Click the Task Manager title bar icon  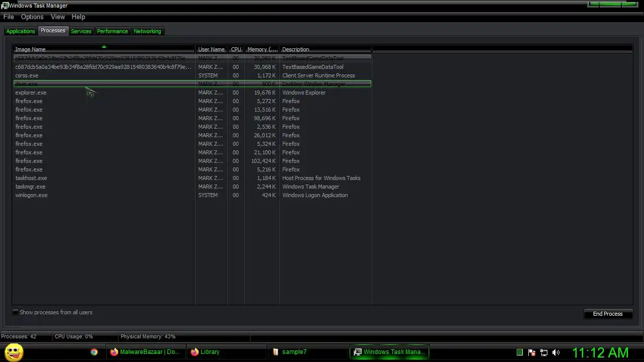tap(5, 6)
